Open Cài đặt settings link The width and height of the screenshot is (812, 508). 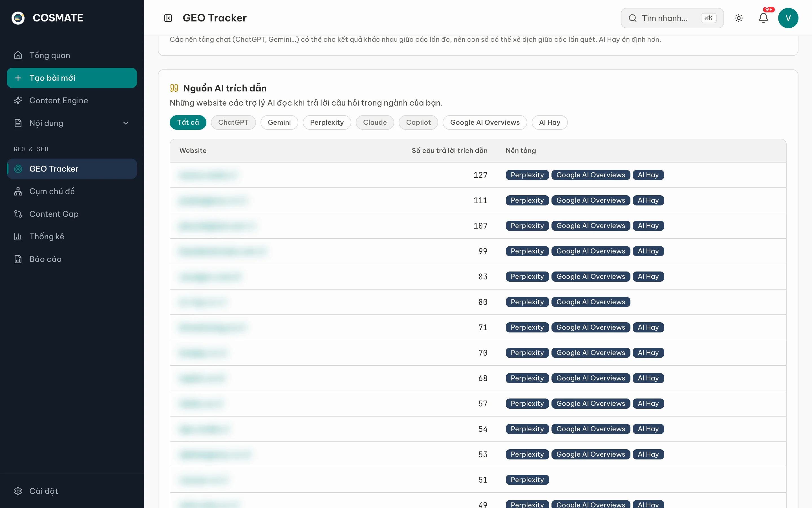click(72, 491)
